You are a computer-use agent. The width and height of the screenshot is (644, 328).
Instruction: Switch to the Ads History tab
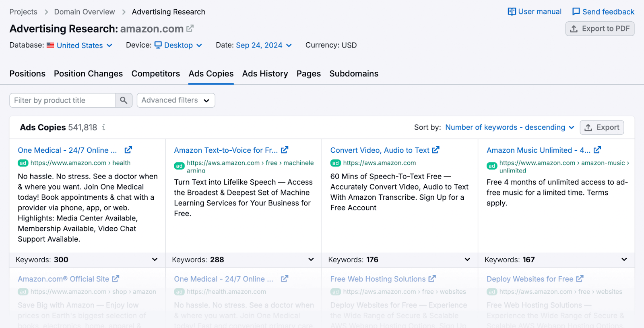point(265,74)
